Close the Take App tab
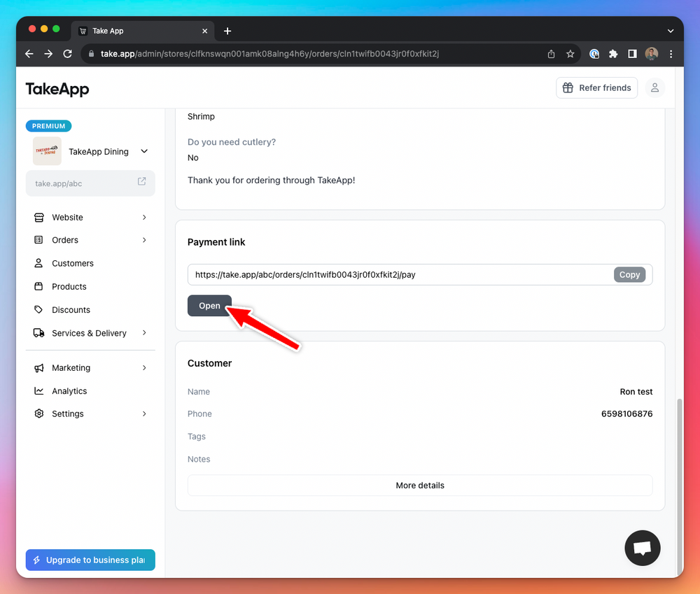 [x=204, y=31]
